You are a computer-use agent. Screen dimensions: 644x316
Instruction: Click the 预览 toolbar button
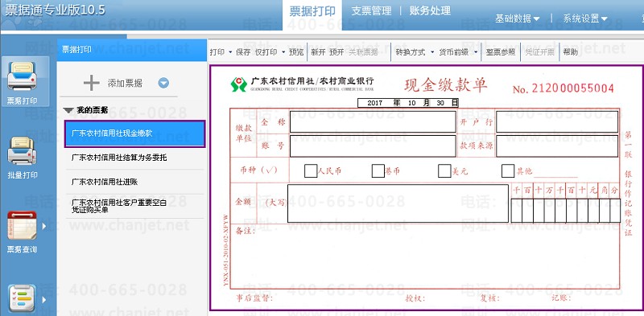point(296,52)
